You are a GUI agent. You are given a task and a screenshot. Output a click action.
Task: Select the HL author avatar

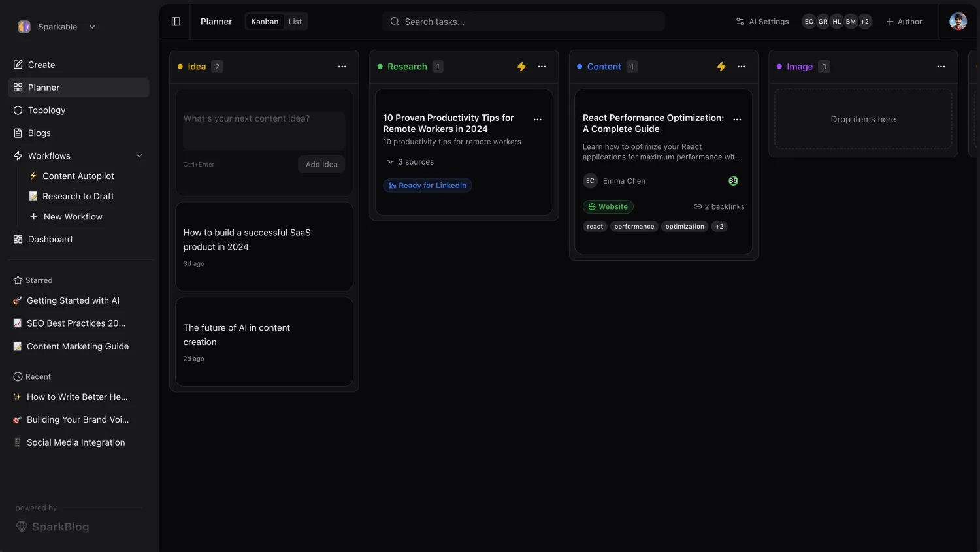[837, 22]
